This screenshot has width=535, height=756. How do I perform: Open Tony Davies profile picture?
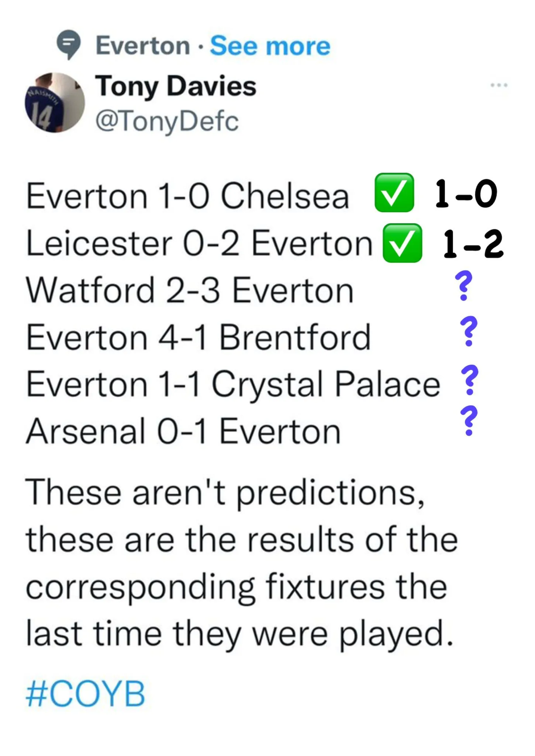[55, 103]
